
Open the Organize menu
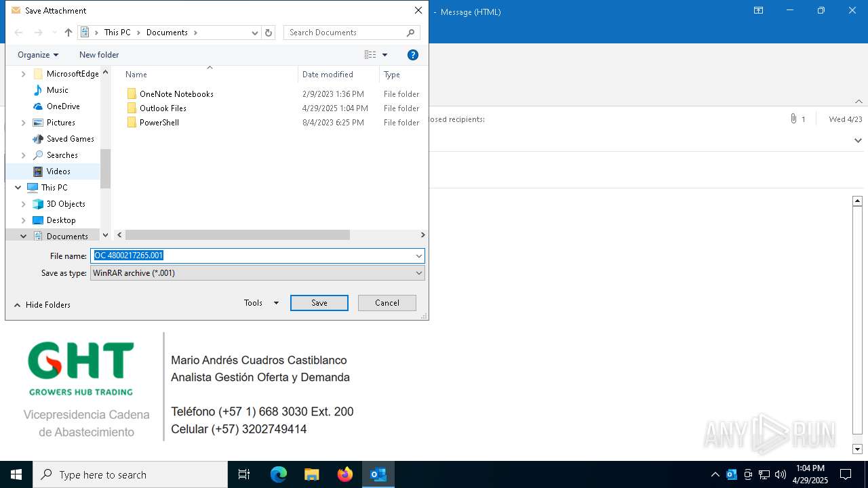[38, 55]
